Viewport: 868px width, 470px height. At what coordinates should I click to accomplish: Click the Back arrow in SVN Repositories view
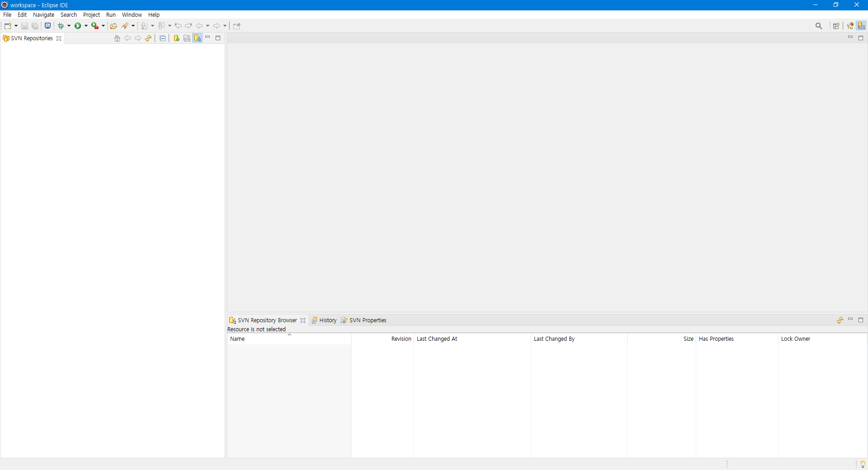127,38
